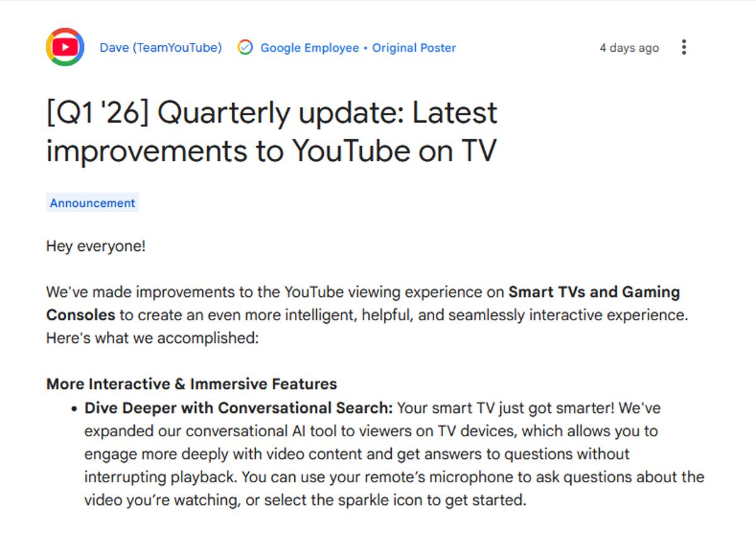
Task: Click the Google Employee verified badge icon
Action: tap(245, 47)
